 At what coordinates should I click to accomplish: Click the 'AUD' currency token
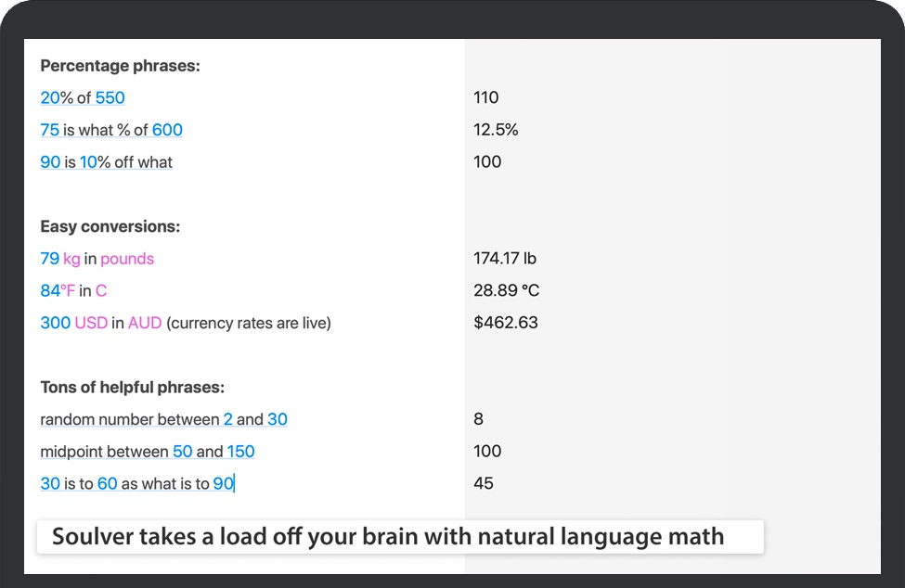145,323
